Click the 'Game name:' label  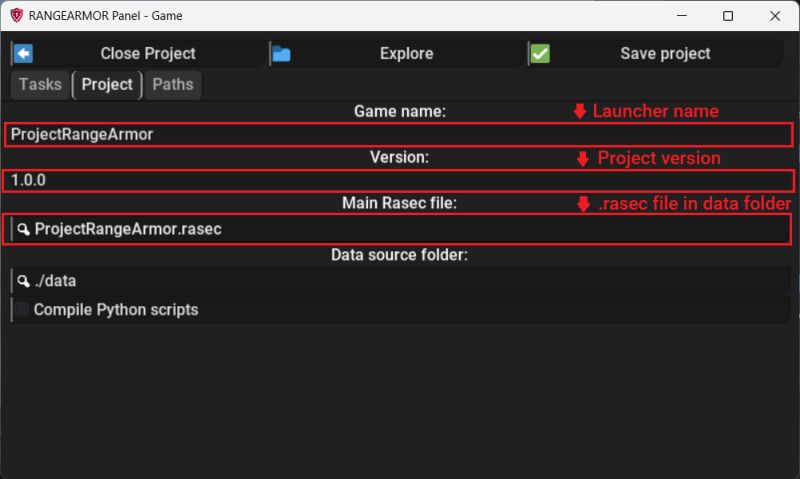pos(400,111)
